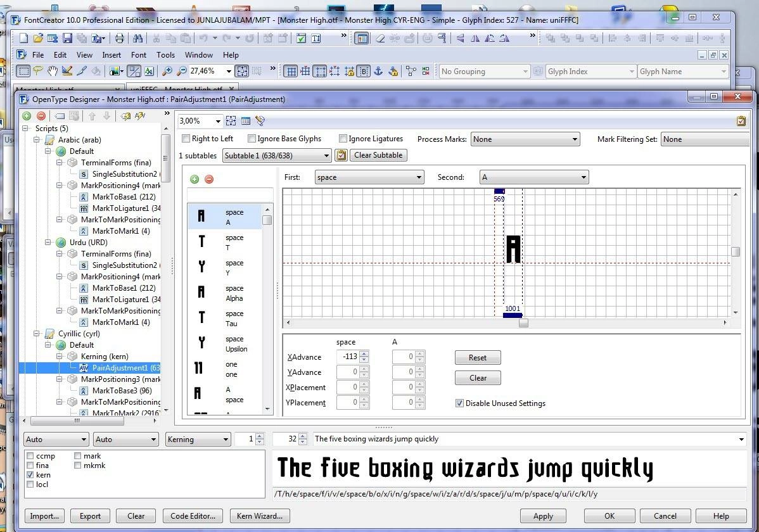Click the green add lookup icon in designer
Screen dimensions: 759x532
[x=27, y=116]
